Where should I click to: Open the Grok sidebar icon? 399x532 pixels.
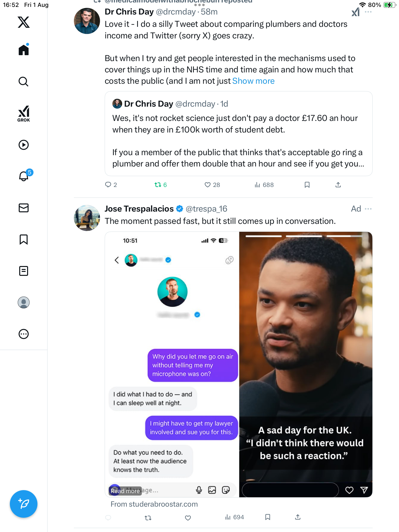[x=24, y=114]
